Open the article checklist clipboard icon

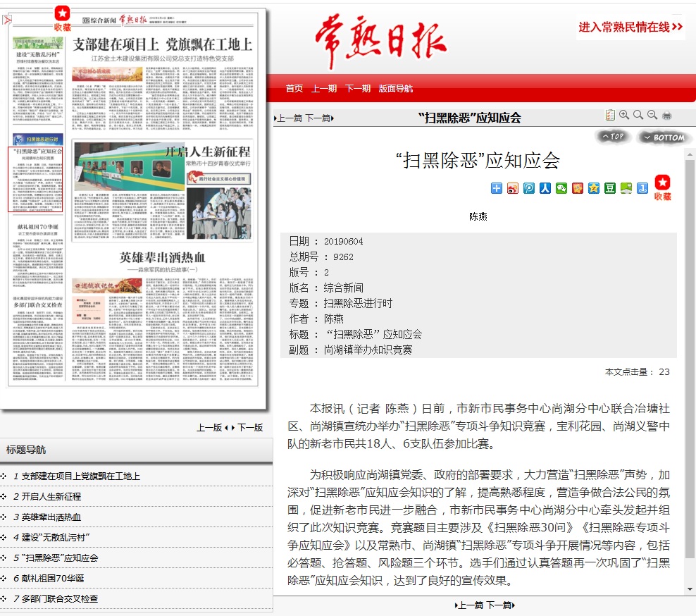pyautogui.click(x=610, y=115)
